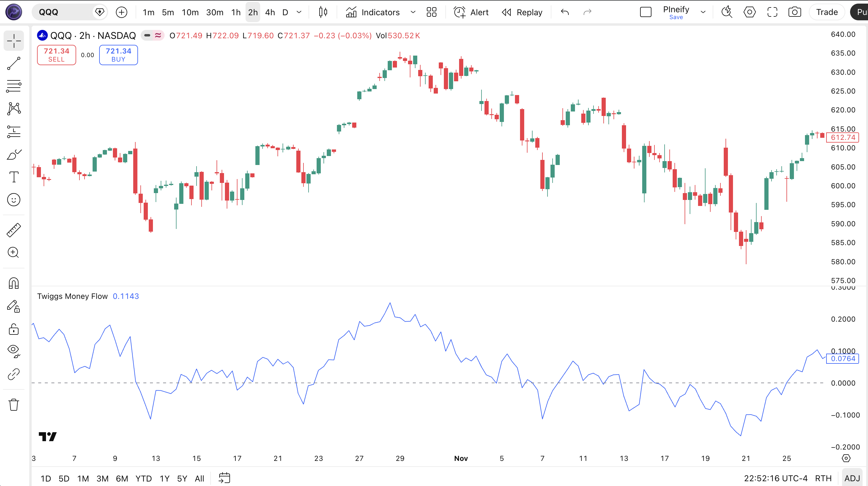The height and width of the screenshot is (486, 868).
Task: Switch to the 1h interval
Action: tap(236, 12)
